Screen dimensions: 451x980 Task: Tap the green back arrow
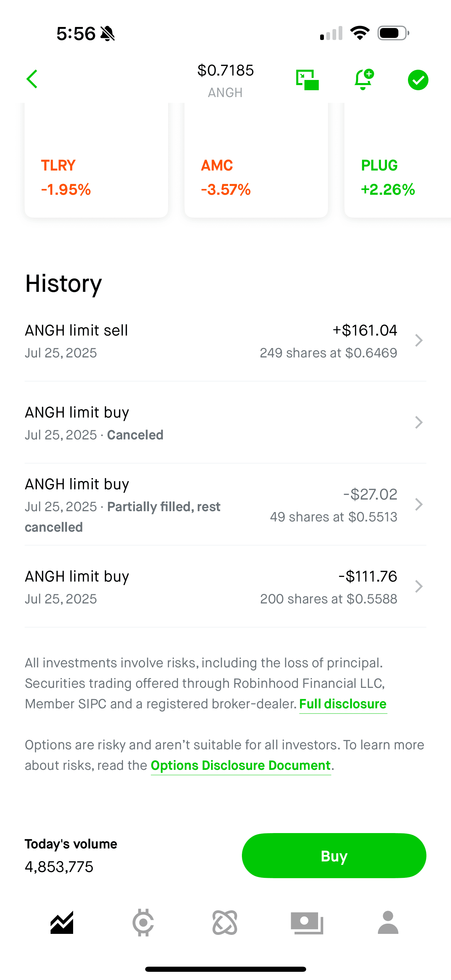[x=32, y=79]
